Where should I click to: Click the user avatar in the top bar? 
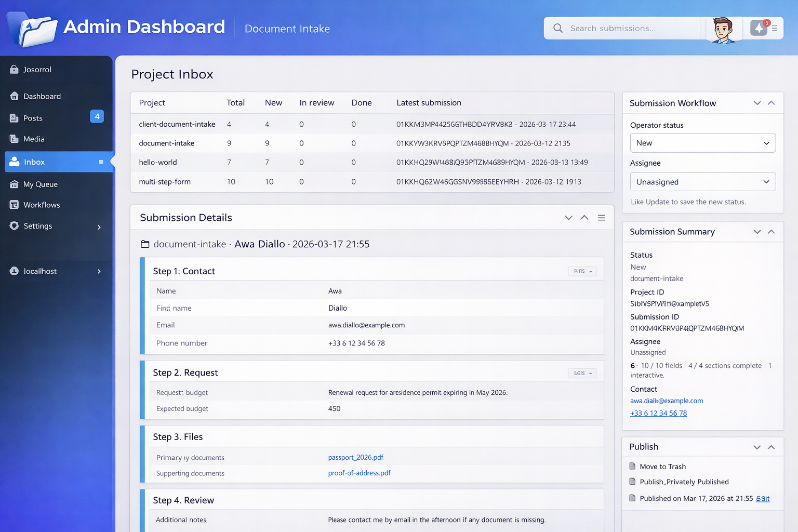722,30
